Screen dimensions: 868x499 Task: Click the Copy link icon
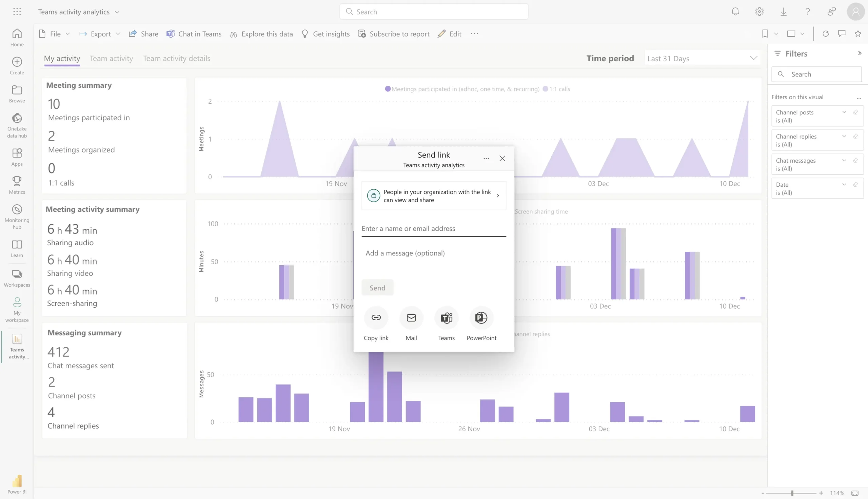[x=376, y=318]
